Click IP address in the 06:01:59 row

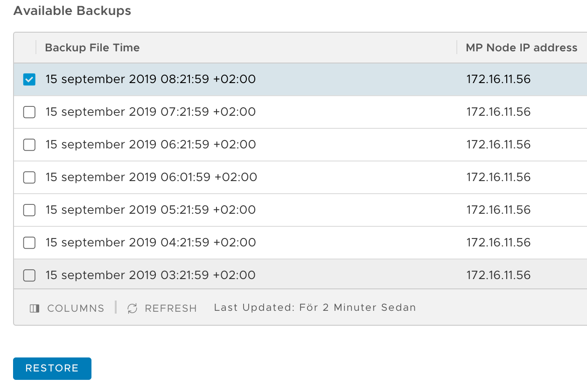click(498, 177)
